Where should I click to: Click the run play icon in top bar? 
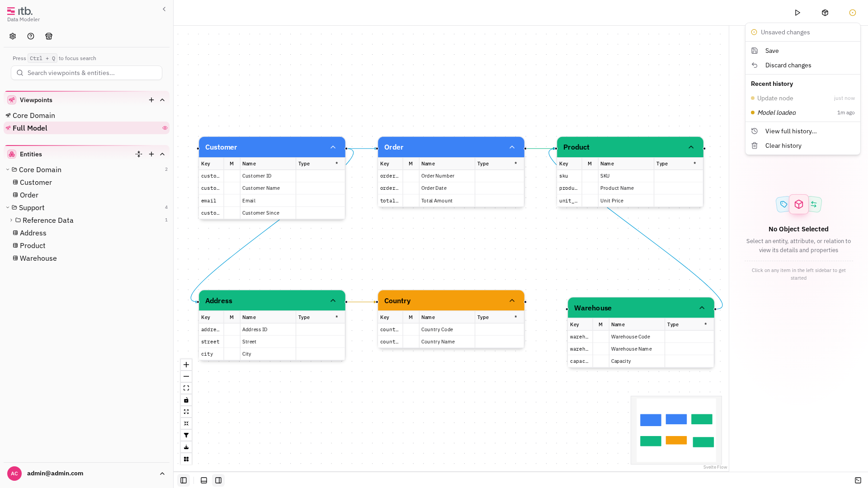(x=797, y=13)
